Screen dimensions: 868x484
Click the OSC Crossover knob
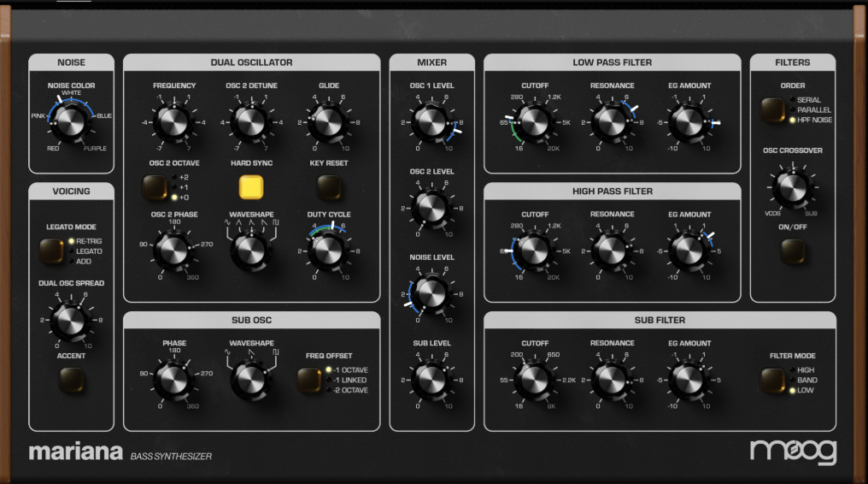pos(792,187)
